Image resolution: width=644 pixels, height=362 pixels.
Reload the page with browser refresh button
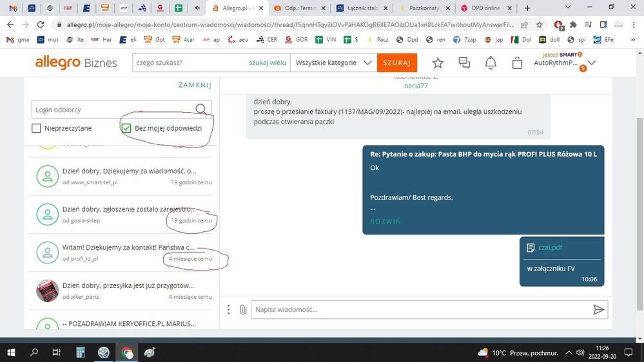[x=40, y=24]
